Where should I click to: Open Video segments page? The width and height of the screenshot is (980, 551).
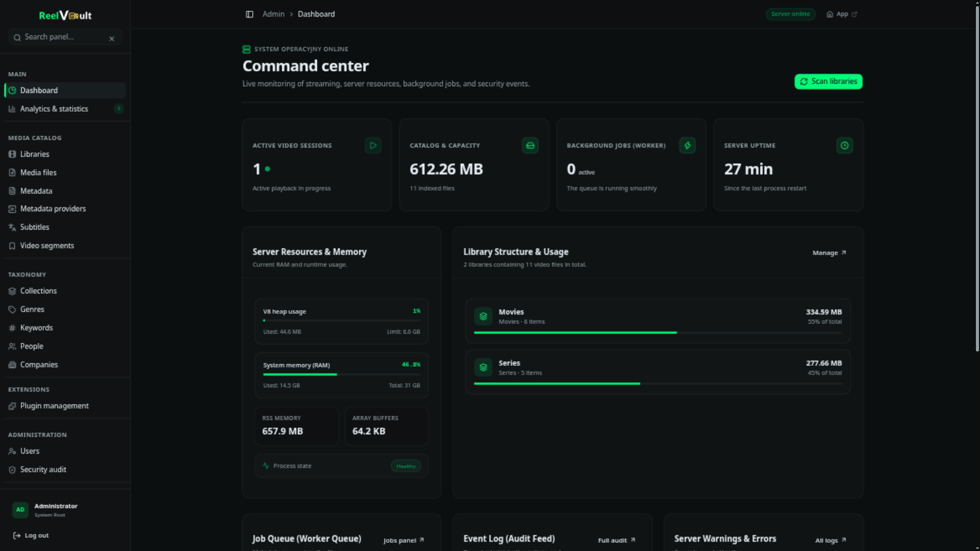pos(65,245)
